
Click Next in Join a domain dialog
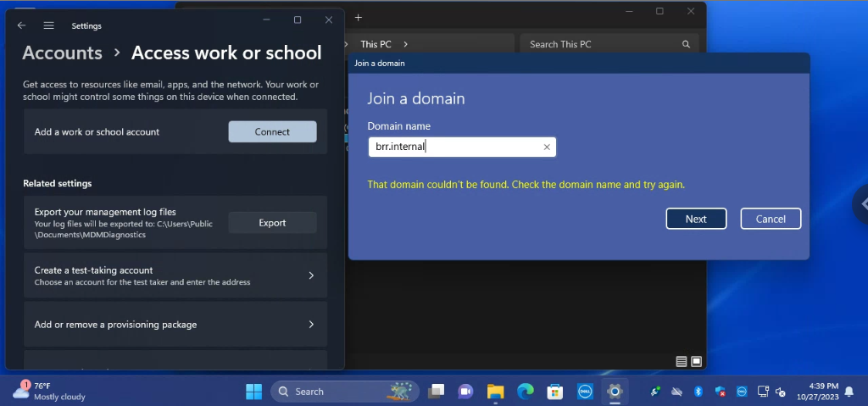point(696,219)
